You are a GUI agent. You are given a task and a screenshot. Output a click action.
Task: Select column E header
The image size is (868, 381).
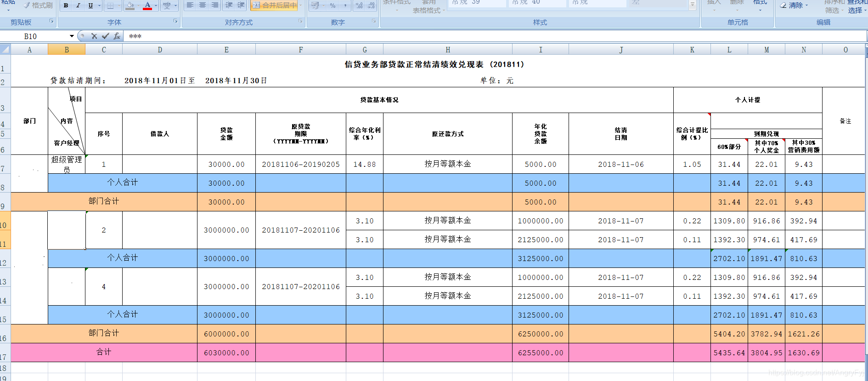point(226,50)
